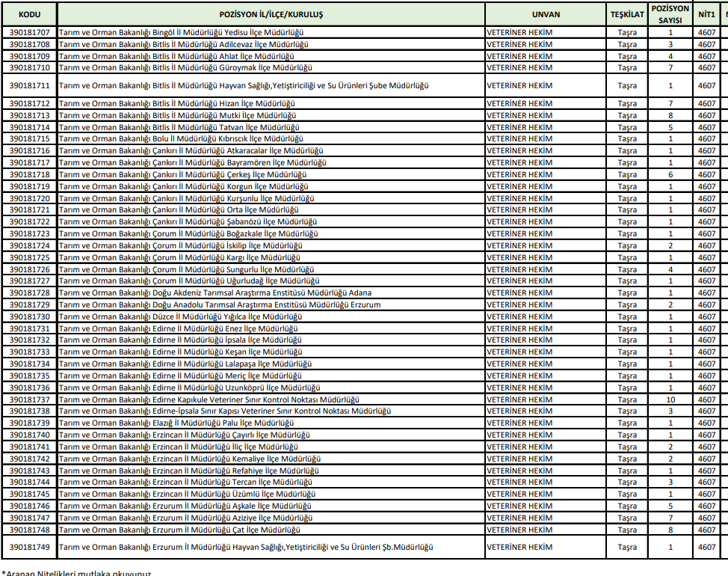The image size is (728, 576).
Task: Select the Çankırı Şabanözü İlçe Müdürlüğü entry
Action: 188,222
